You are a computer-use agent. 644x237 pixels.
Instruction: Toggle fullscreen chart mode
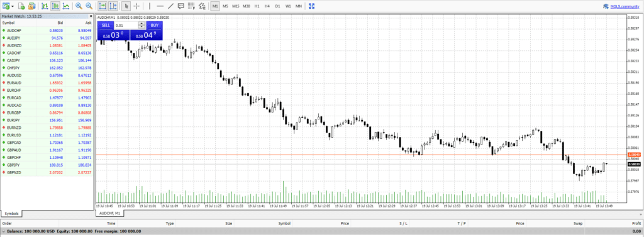(311, 6)
